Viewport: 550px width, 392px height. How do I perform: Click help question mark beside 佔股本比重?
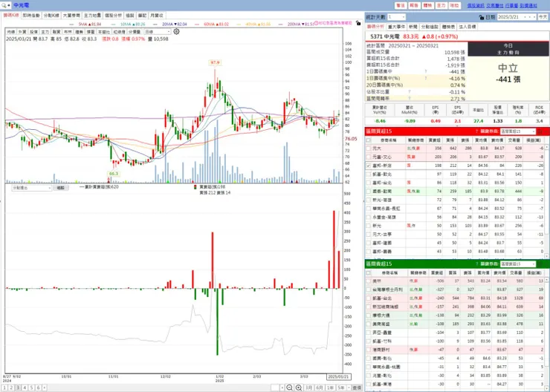(409, 92)
